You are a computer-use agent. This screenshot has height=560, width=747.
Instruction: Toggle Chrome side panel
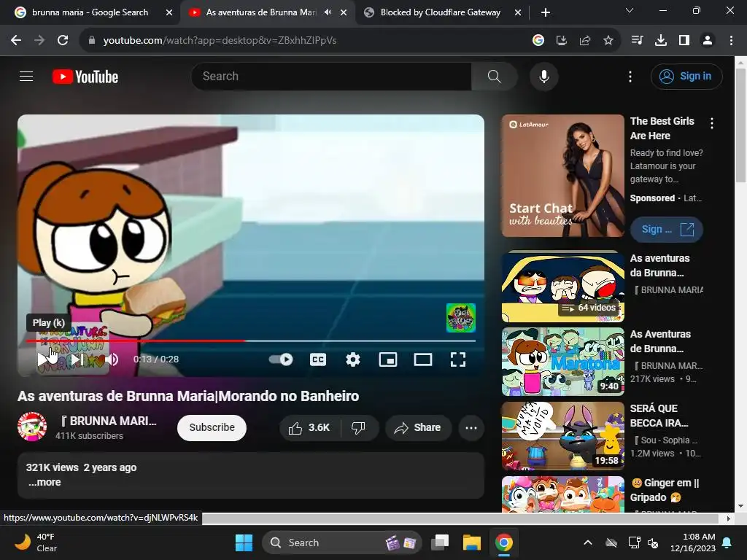(684, 41)
